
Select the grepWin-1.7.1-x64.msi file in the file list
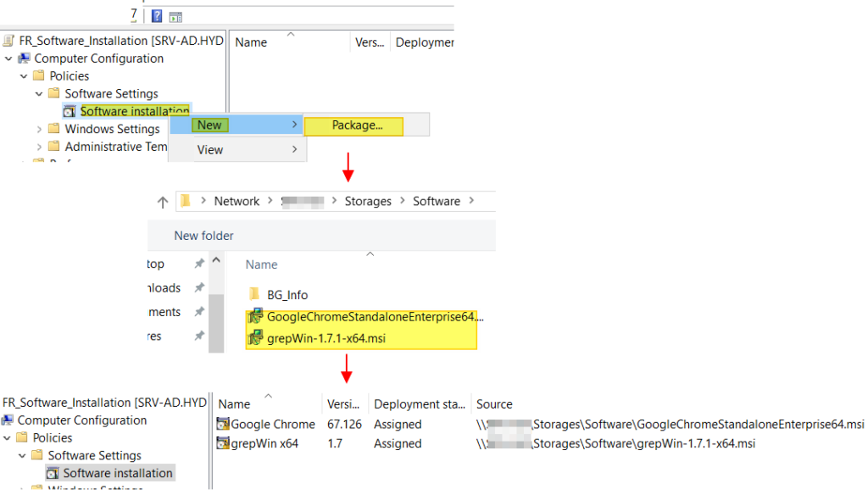point(326,338)
